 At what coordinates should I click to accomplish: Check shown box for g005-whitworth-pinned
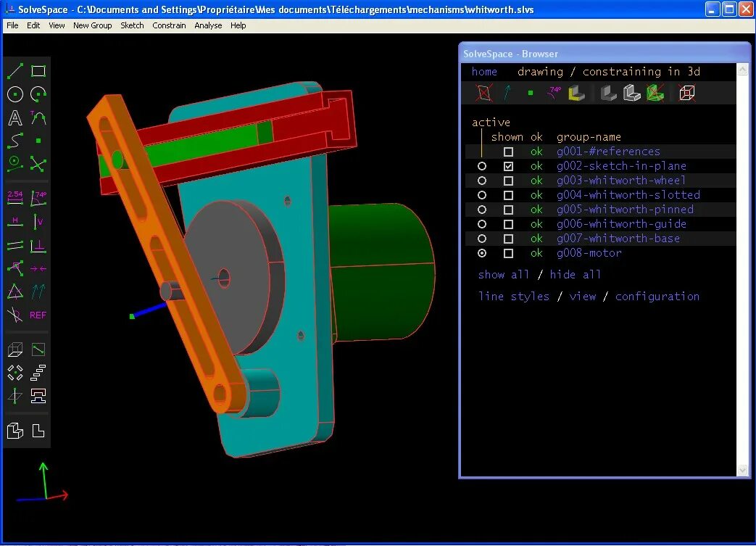point(508,210)
